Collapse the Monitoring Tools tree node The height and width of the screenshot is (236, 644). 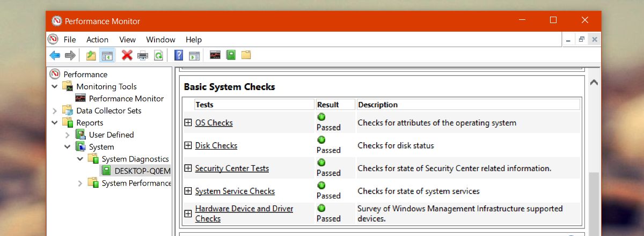click(x=54, y=86)
